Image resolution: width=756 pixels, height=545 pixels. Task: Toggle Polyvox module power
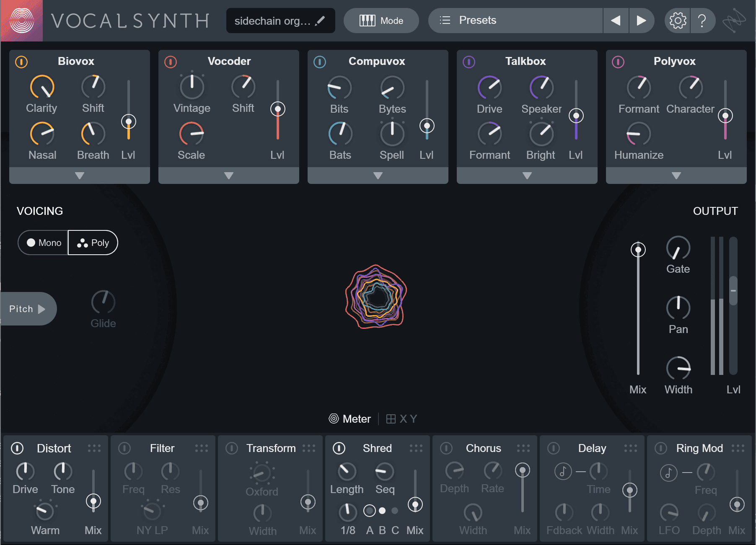pos(618,62)
